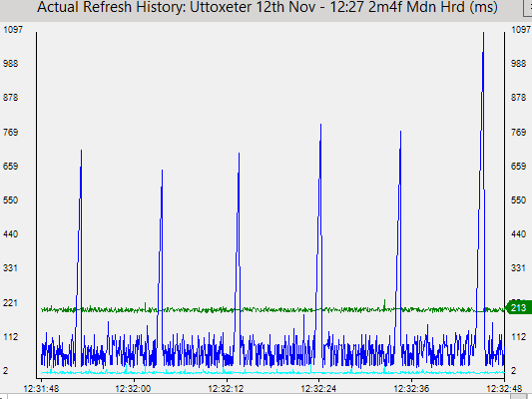Click the 12:32:24 time axis label
The width and height of the screenshot is (532, 399).
click(318, 389)
